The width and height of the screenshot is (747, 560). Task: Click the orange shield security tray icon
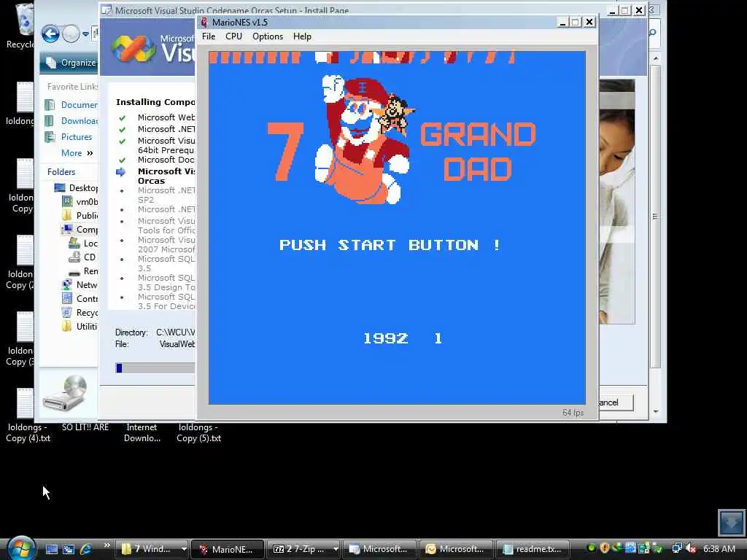[x=605, y=548]
